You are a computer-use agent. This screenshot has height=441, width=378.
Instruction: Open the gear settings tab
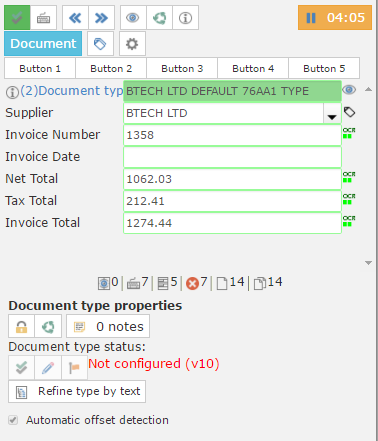(132, 44)
